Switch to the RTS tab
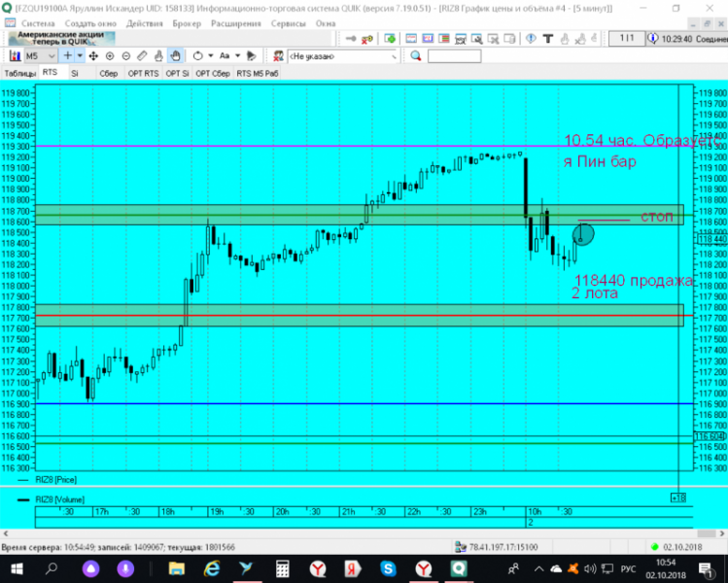Screen dimensions: 728x583 point(51,73)
